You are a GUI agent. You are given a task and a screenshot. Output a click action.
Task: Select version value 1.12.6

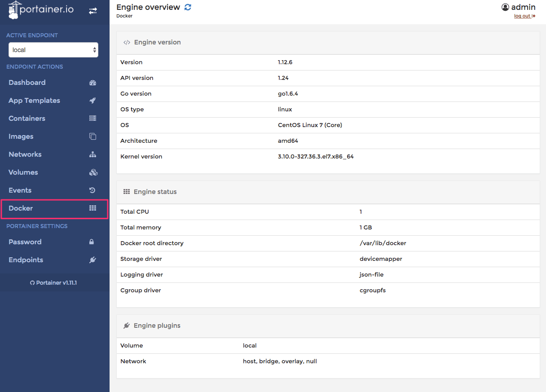[285, 62]
